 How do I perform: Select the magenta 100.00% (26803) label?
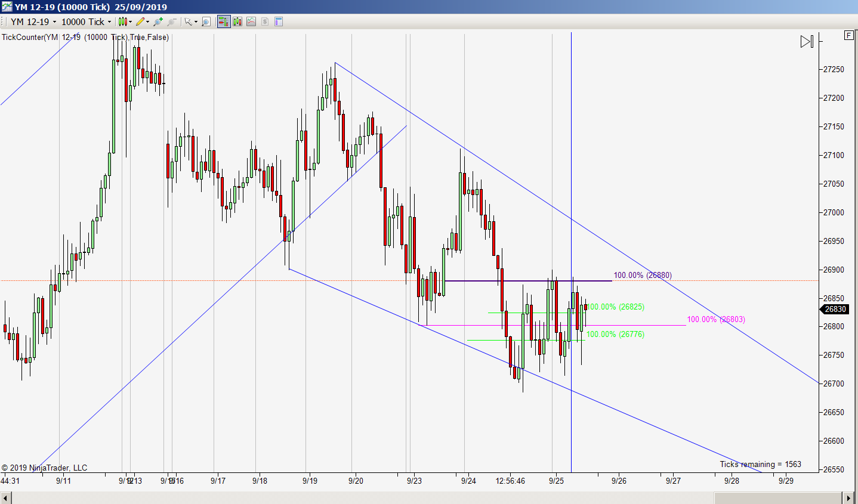716,319
